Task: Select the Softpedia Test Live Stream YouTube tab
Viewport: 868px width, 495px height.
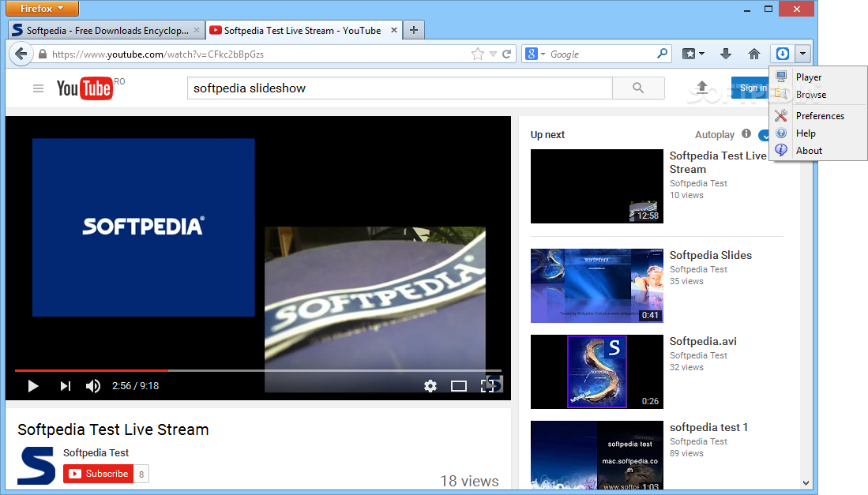Action: 302,31
